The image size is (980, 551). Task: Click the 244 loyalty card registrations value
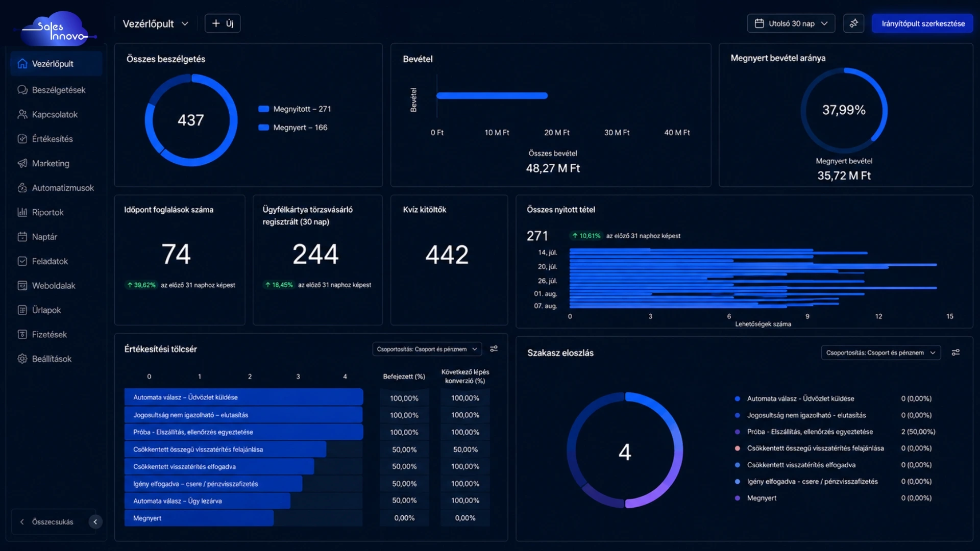tap(315, 254)
